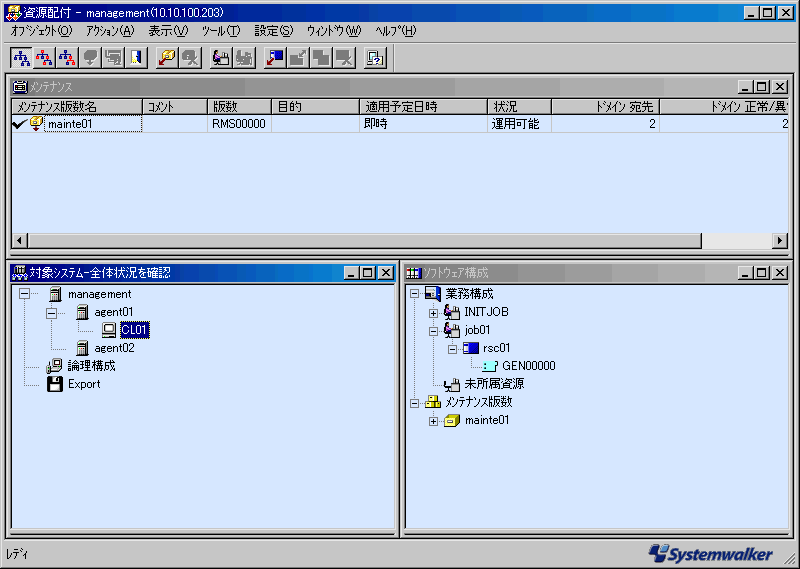This screenshot has width=800, height=569.
Task: Click the grayed box with diagonal arrow icon
Action: 298,58
